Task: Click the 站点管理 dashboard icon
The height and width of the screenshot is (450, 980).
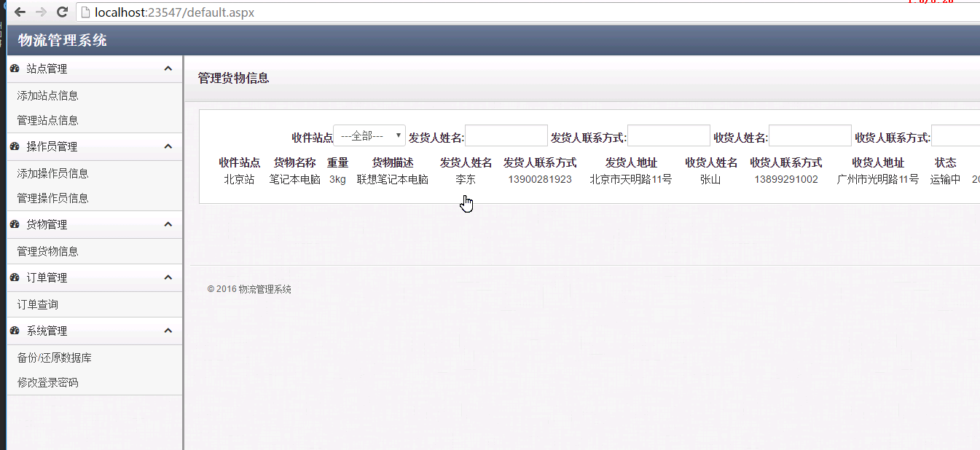Action: (x=15, y=68)
